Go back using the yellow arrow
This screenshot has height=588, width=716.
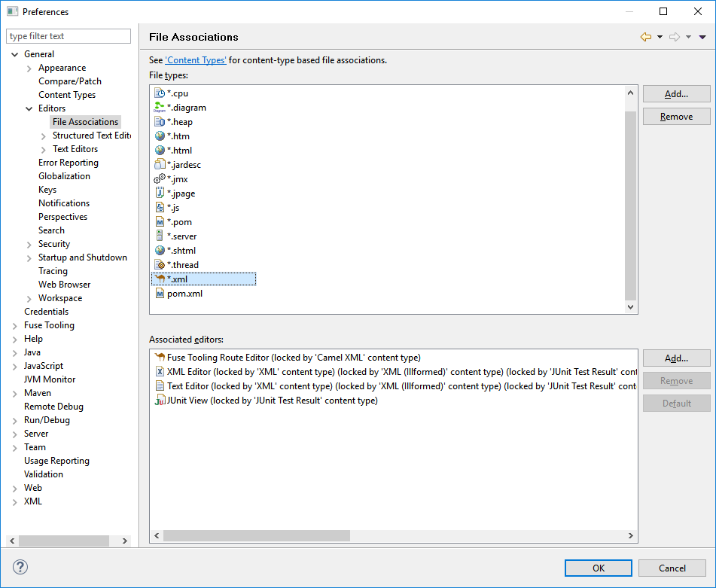(x=646, y=37)
